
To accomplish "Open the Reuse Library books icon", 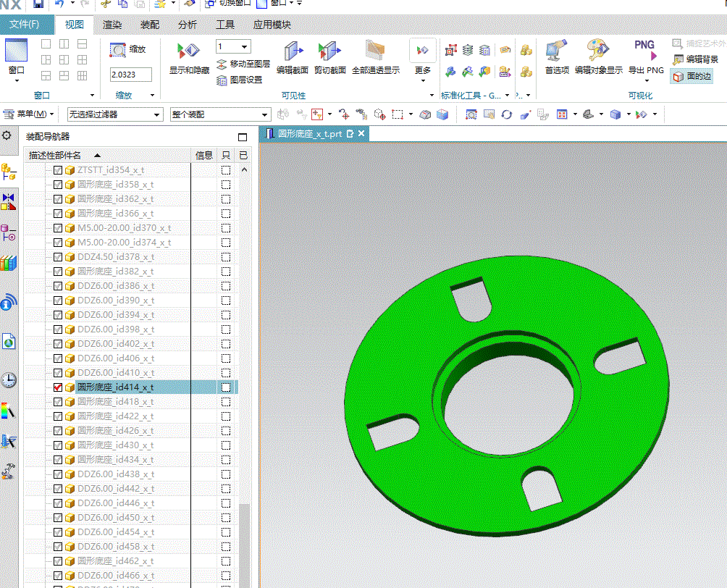I will pos(9,263).
